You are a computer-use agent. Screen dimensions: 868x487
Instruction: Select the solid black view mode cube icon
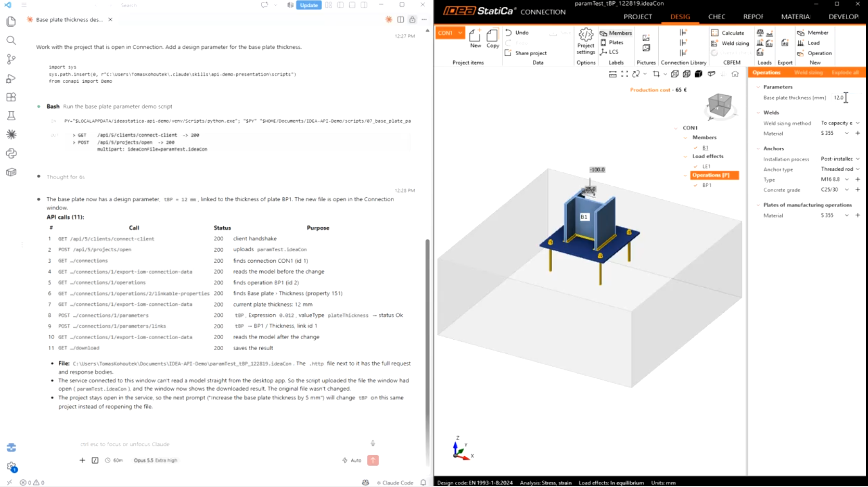[698, 74]
